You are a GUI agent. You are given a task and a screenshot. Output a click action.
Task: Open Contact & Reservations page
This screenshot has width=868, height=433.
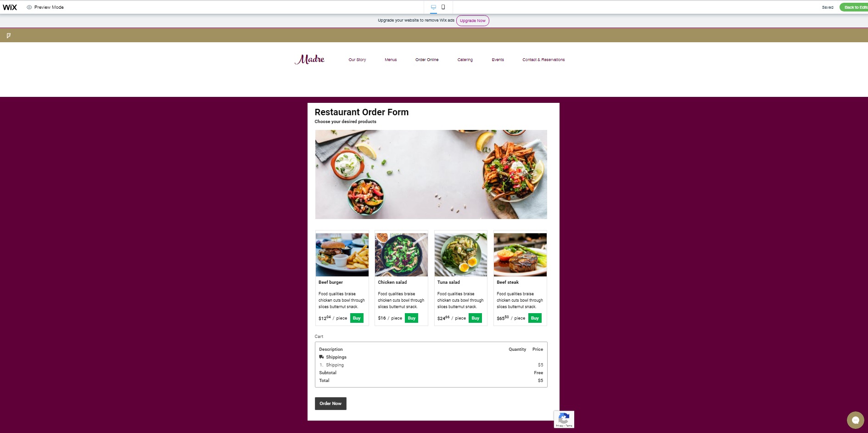pos(543,60)
